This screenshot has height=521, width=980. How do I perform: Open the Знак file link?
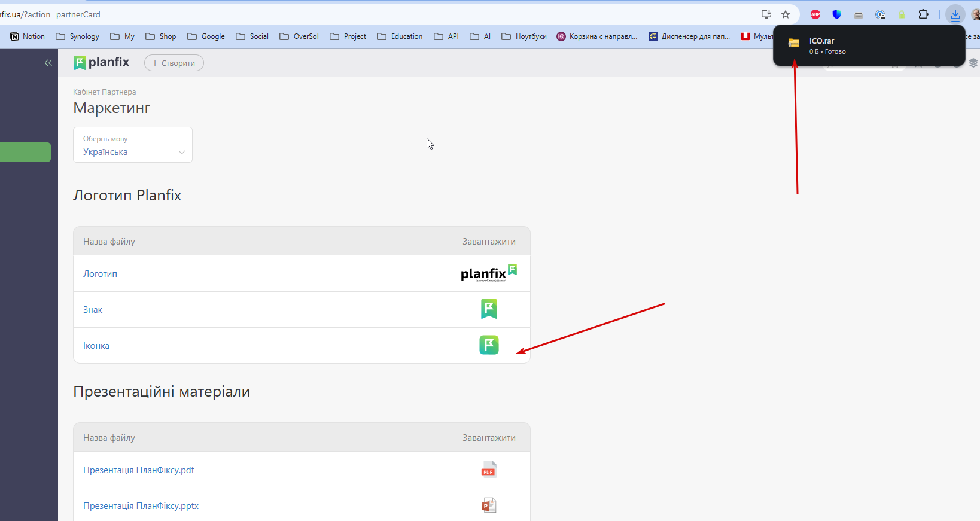click(93, 310)
